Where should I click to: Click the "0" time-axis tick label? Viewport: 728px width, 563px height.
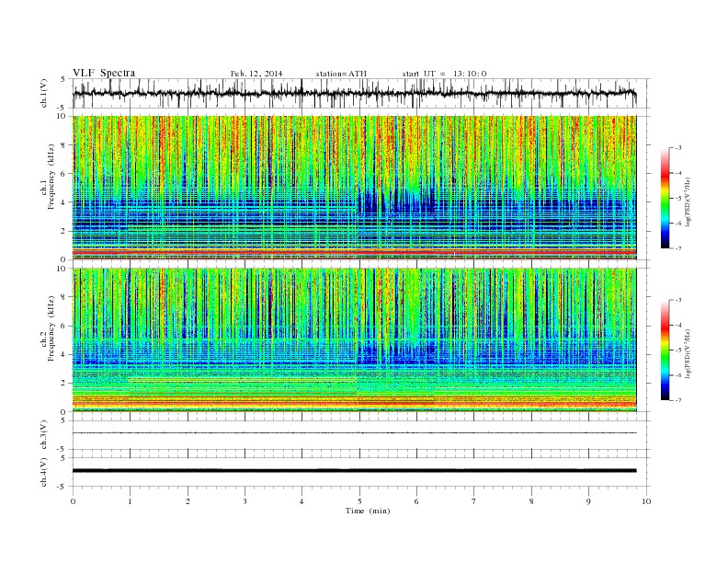point(73,501)
